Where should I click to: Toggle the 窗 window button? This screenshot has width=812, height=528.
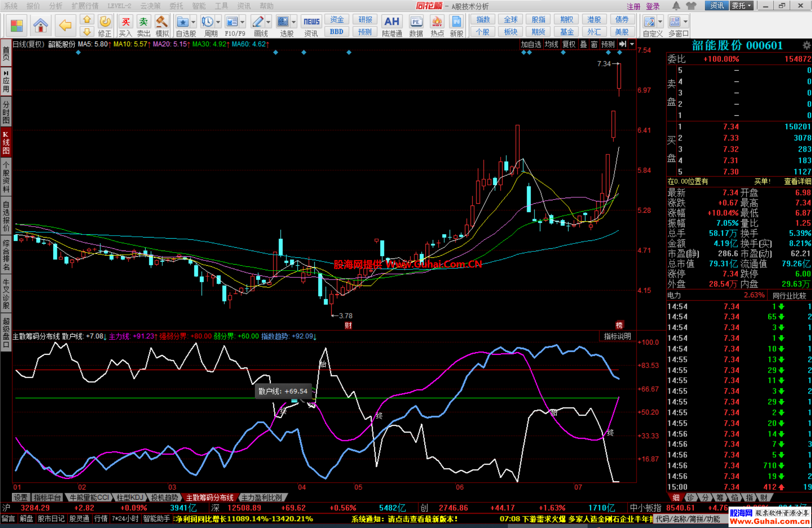(594, 44)
